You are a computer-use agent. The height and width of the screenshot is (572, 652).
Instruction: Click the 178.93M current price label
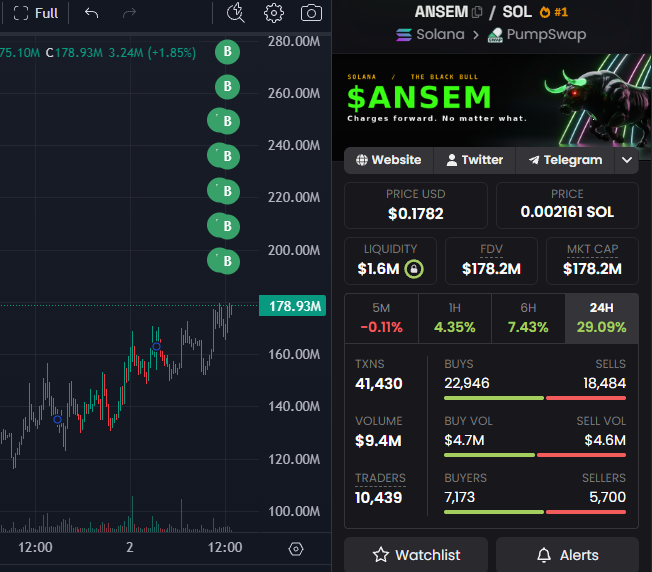[292, 306]
